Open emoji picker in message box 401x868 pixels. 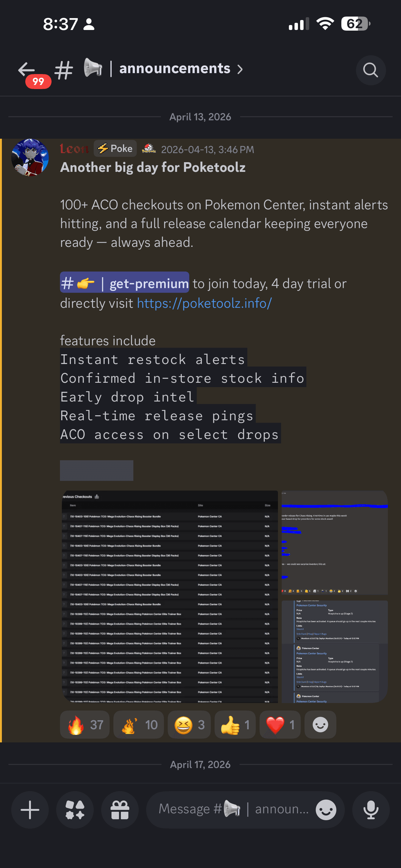point(326,810)
